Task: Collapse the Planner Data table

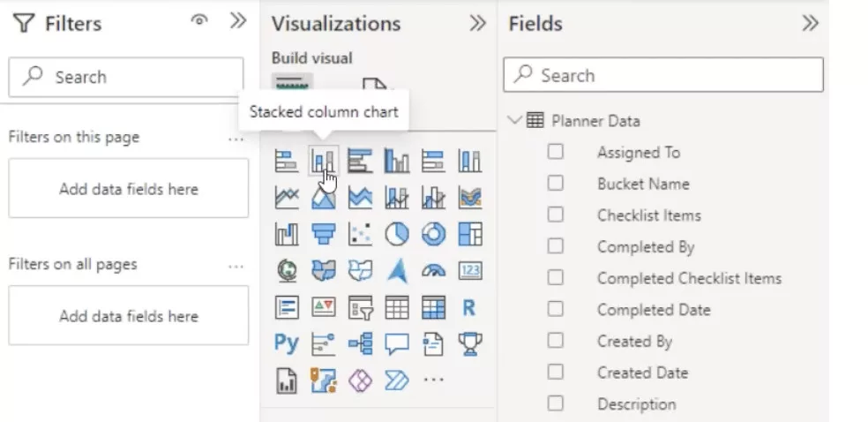Action: pyautogui.click(x=516, y=120)
